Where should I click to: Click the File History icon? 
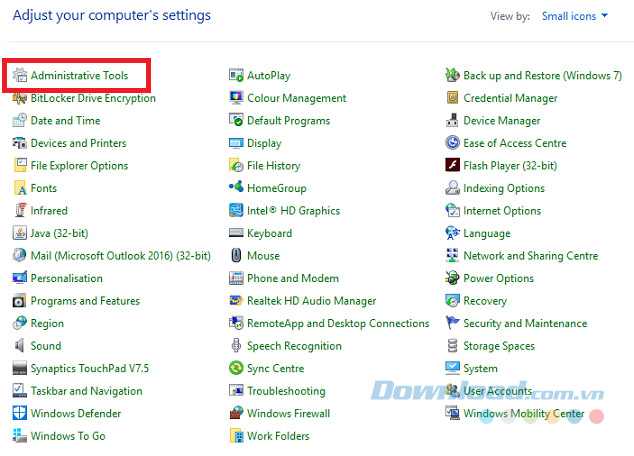tap(236, 165)
